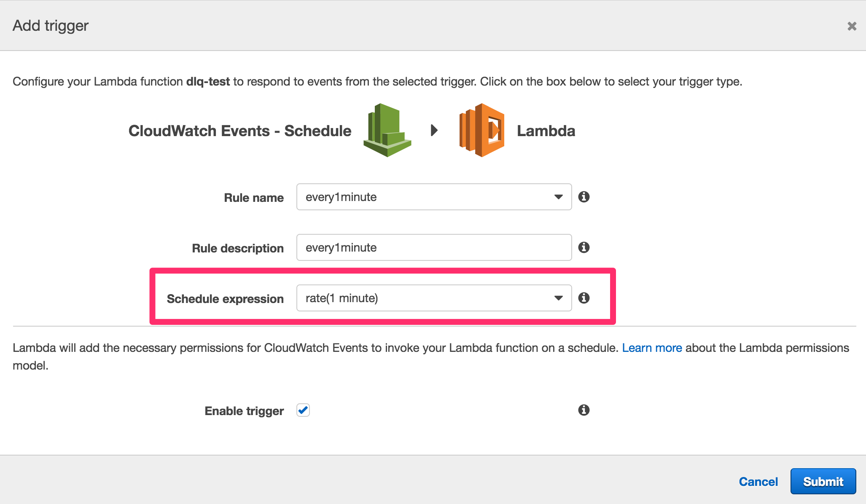View info tooltip next to Rule name
This screenshot has width=866, height=504.
tap(584, 196)
